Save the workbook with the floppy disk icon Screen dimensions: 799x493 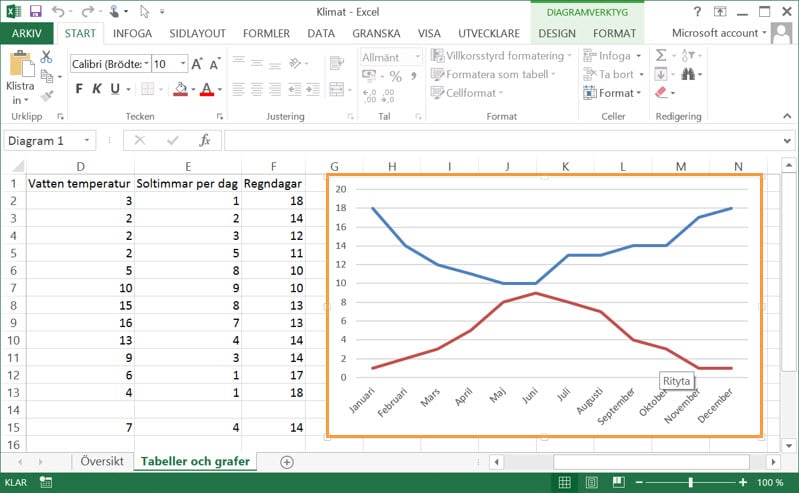click(35, 11)
